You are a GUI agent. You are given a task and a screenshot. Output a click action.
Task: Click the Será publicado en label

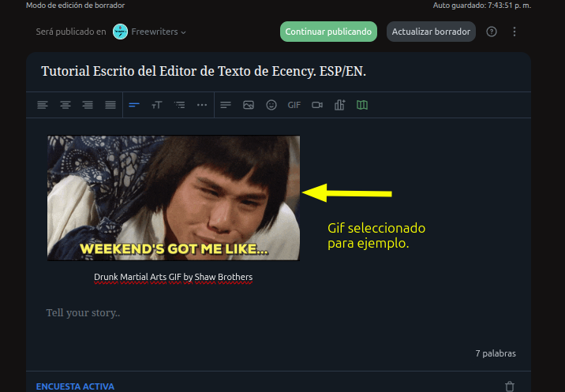coord(71,32)
